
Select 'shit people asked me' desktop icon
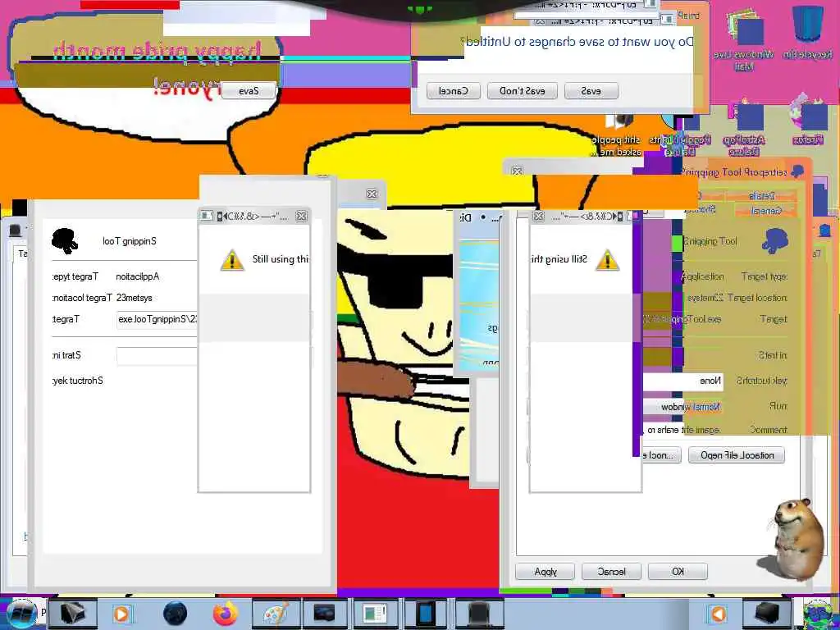tap(617, 134)
